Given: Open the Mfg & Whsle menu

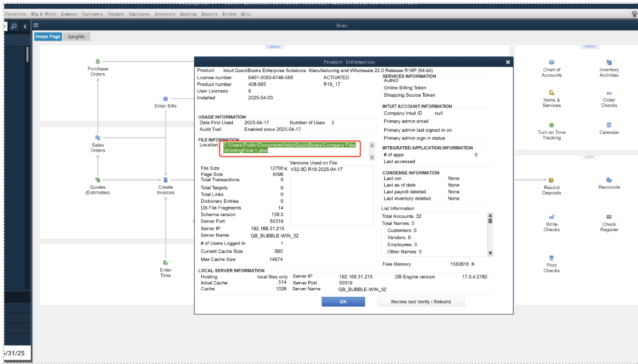Looking at the screenshot, I should click(x=44, y=14).
